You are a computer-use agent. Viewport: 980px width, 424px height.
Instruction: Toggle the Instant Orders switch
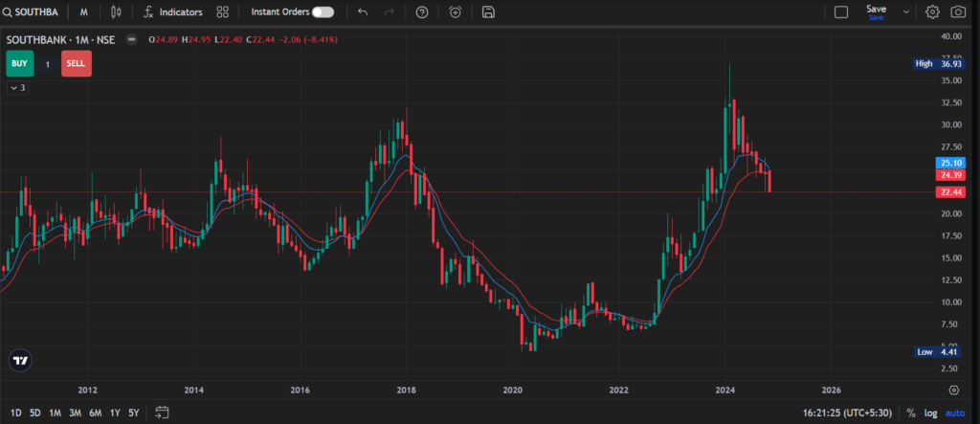(x=323, y=11)
